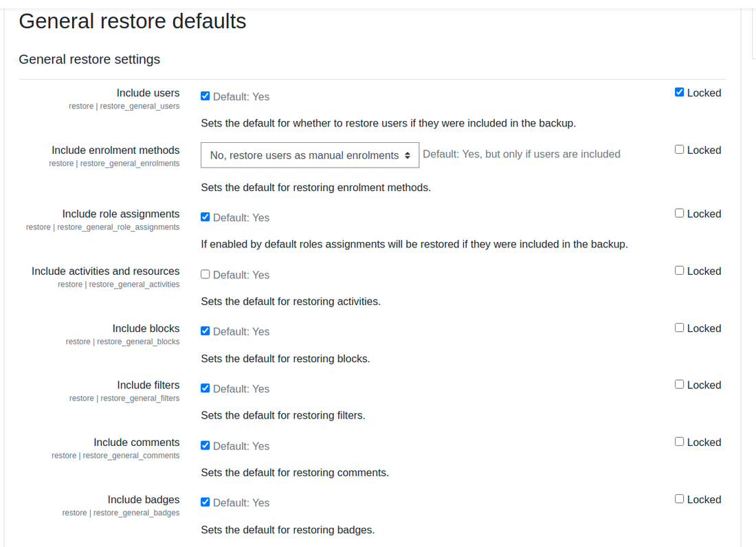Uncheck the Include blocks default checkbox
The image size is (756, 547).
click(205, 331)
